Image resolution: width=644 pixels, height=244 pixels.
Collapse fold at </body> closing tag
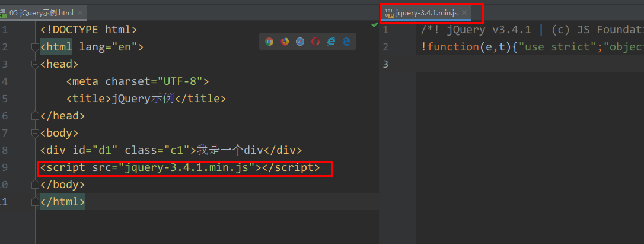click(x=35, y=185)
